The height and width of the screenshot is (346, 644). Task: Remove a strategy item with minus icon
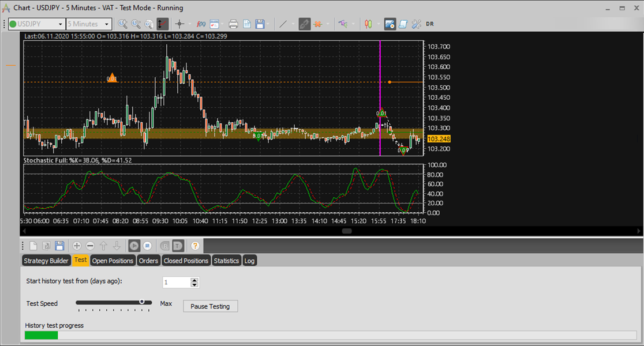[91, 246]
